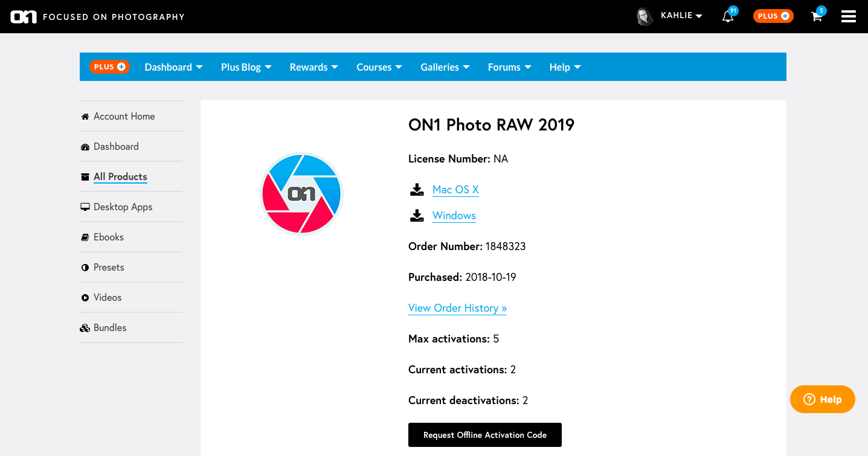Open notifications bell icon

[728, 17]
